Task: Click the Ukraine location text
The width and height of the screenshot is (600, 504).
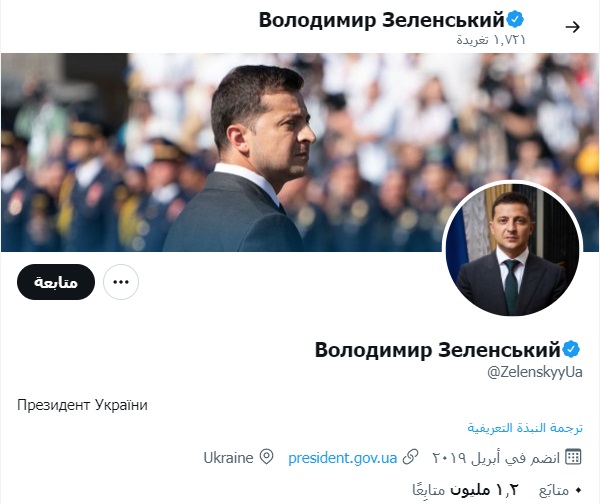Action: click(x=228, y=457)
